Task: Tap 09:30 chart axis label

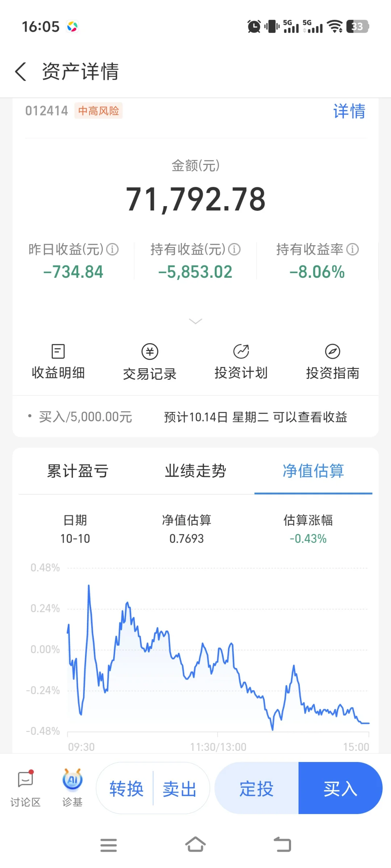Action: [81, 747]
